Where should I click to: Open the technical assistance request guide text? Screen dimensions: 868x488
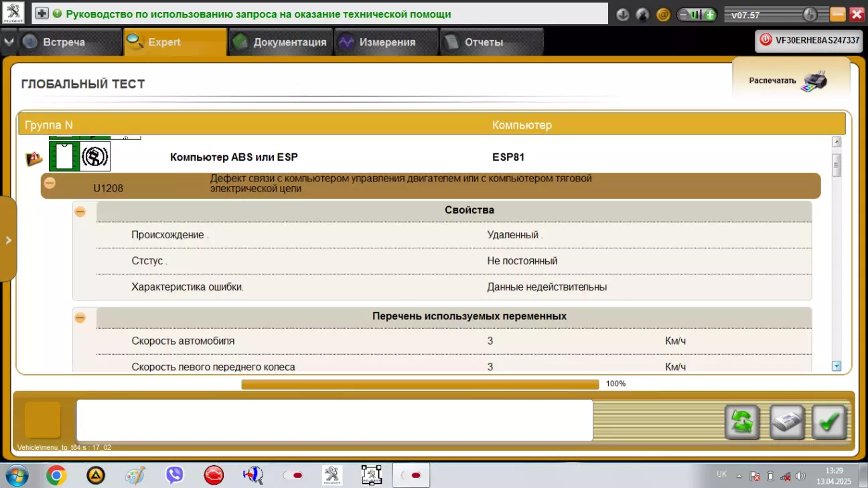click(x=259, y=14)
